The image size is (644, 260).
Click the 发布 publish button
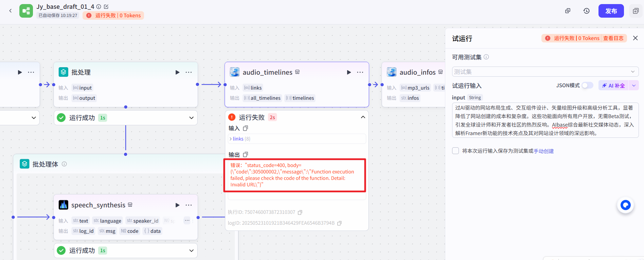click(611, 11)
